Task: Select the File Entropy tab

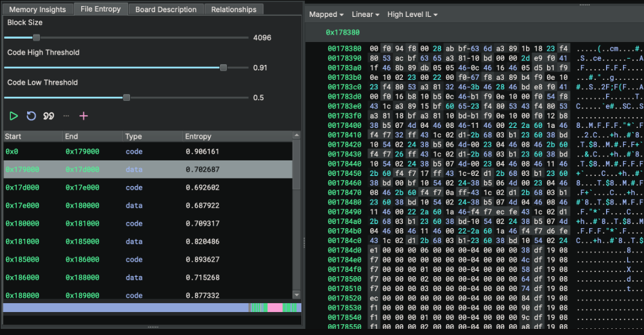Action: [101, 9]
